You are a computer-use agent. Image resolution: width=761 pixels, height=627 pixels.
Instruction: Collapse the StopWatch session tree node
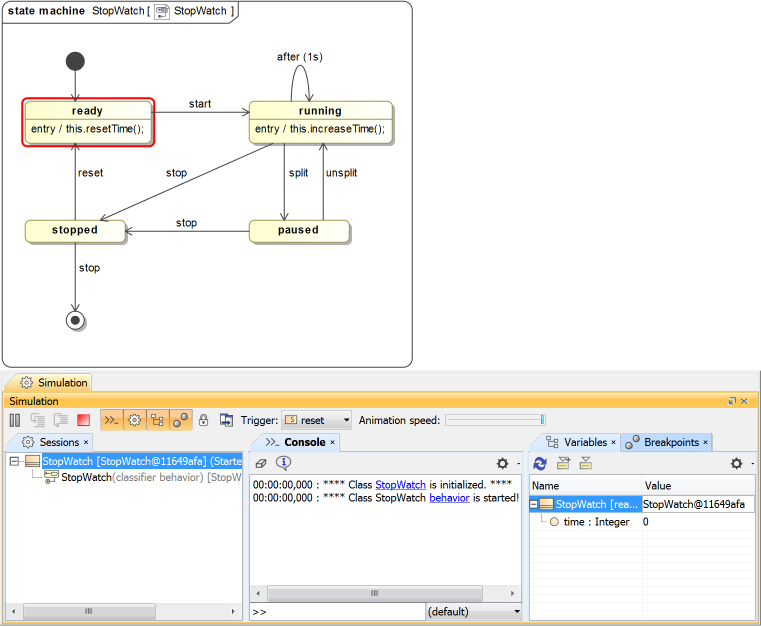pyautogui.click(x=14, y=462)
